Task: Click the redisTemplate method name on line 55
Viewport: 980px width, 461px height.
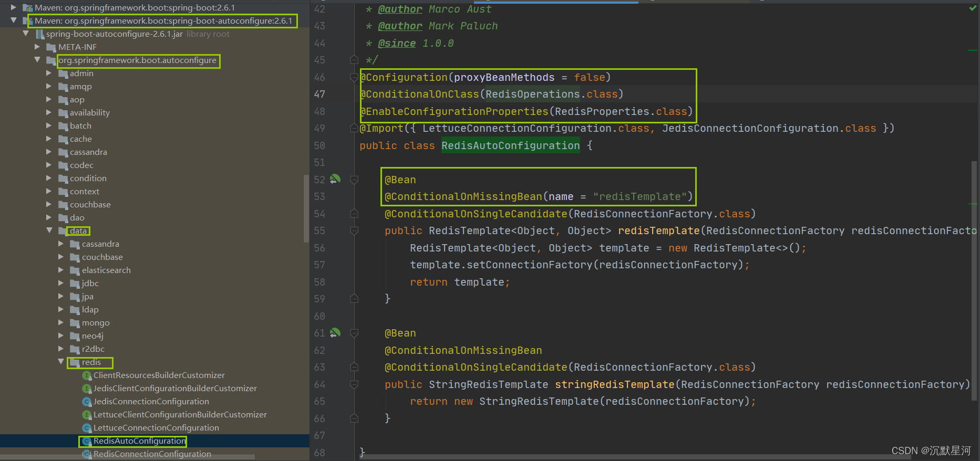Action: pos(659,230)
